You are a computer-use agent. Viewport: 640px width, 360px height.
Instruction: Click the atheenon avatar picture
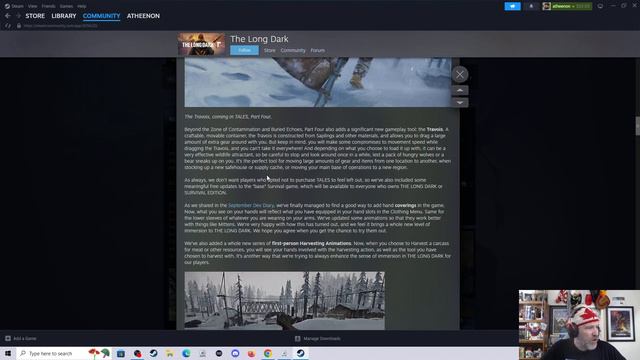[x=547, y=6]
